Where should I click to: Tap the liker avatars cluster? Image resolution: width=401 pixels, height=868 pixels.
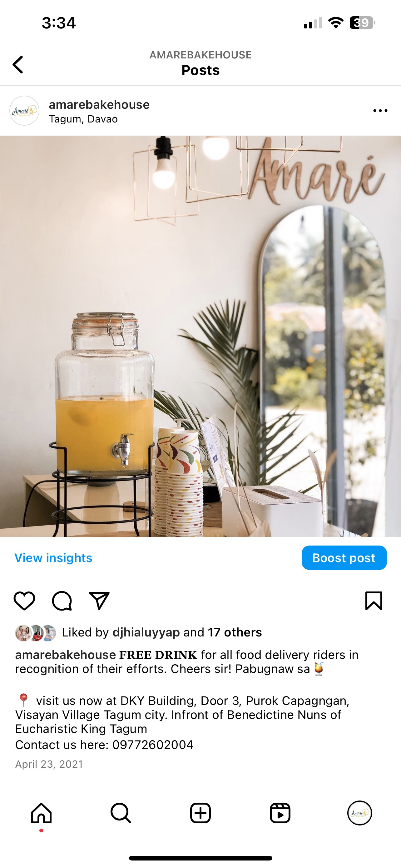[36, 633]
